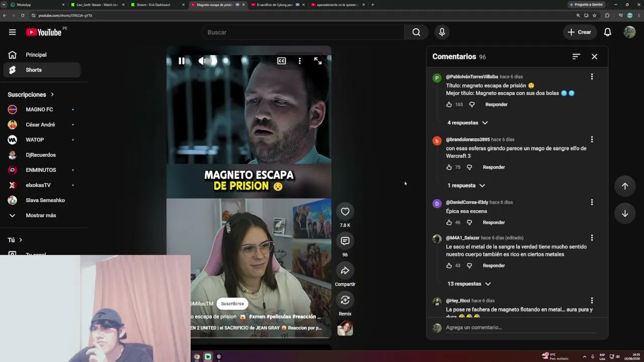Open Remix options for the Short
This screenshot has width=644, height=362.
345,300
